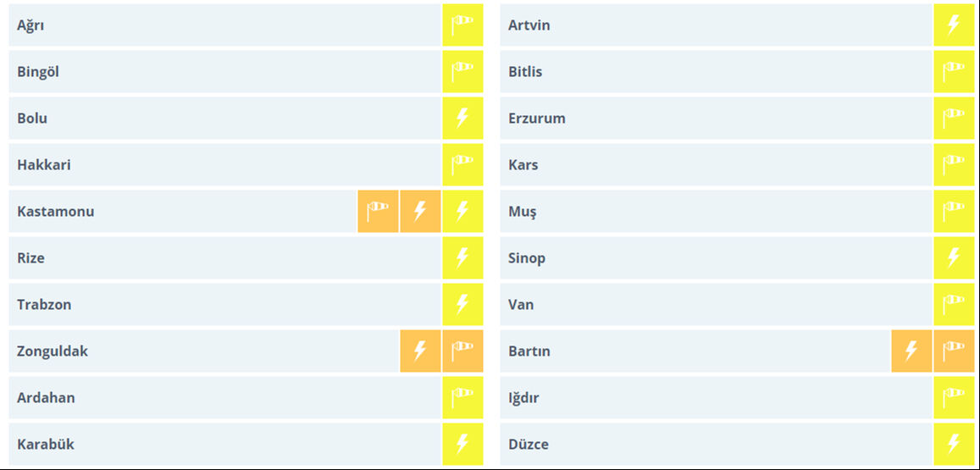Click the orange thunderstorm icon for Zonguldak

[x=420, y=351]
